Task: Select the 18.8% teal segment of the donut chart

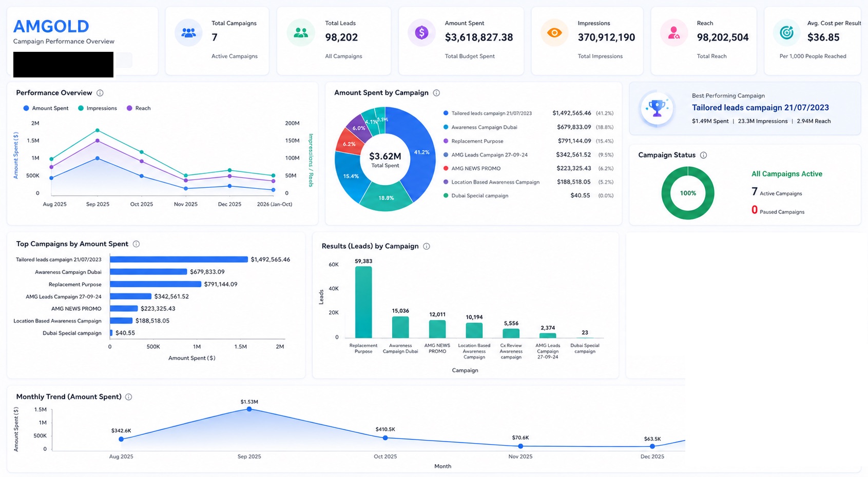Action: click(x=386, y=197)
